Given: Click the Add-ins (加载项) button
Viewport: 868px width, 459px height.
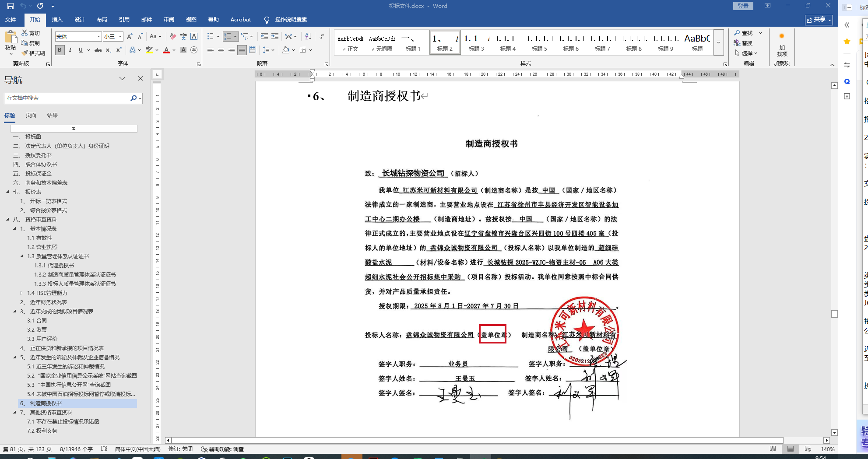Looking at the screenshot, I should [782, 46].
